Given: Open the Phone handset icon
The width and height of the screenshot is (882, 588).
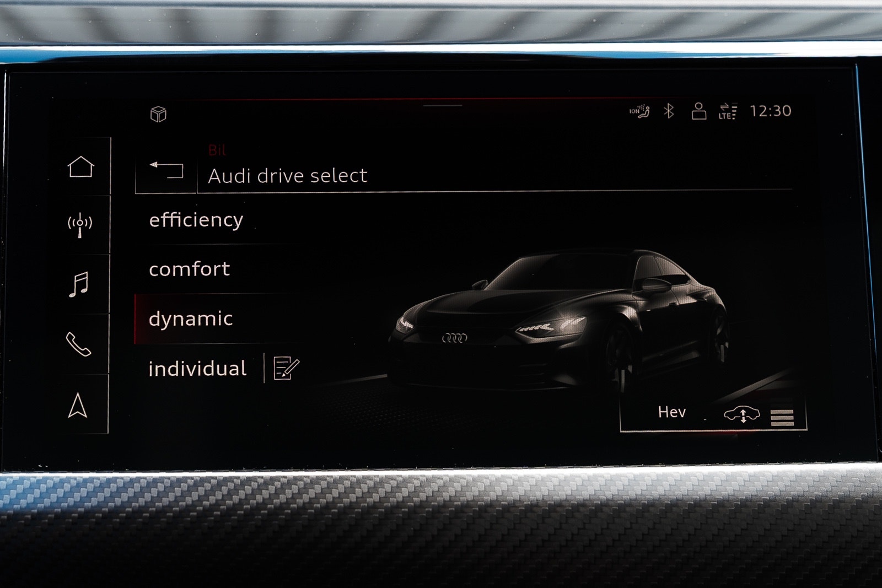Looking at the screenshot, I should (x=78, y=344).
